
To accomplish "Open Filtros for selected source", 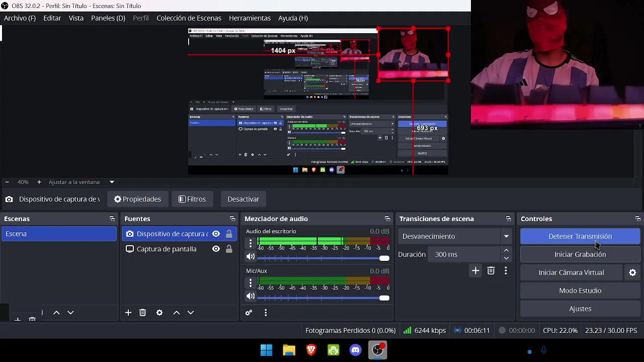I will pyautogui.click(x=192, y=199).
